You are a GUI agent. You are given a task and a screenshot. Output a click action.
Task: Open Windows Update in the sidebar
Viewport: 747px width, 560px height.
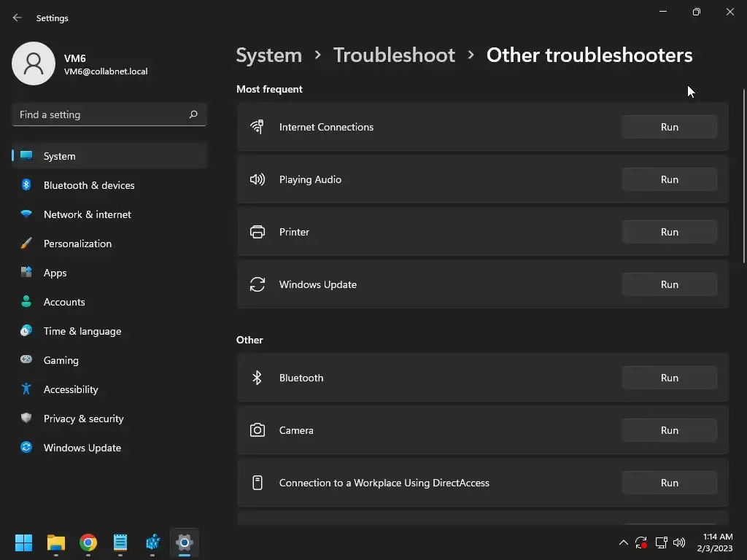[x=109, y=448]
